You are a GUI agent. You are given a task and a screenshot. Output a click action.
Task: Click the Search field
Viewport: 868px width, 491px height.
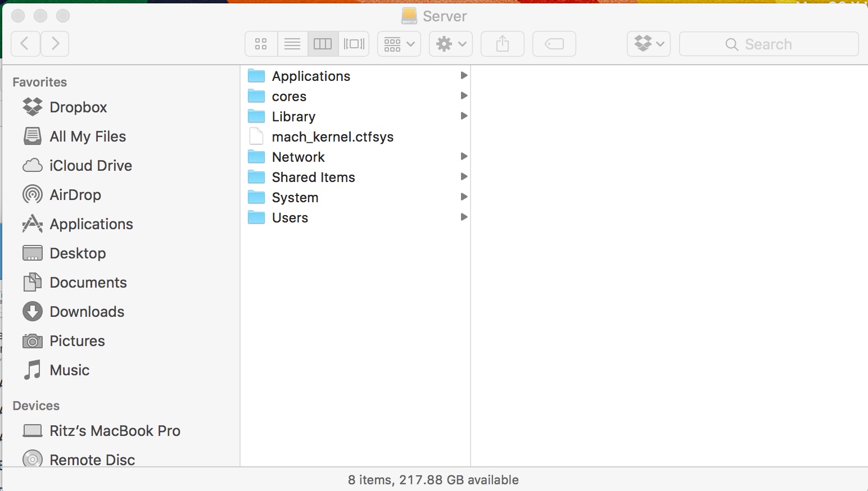click(769, 44)
